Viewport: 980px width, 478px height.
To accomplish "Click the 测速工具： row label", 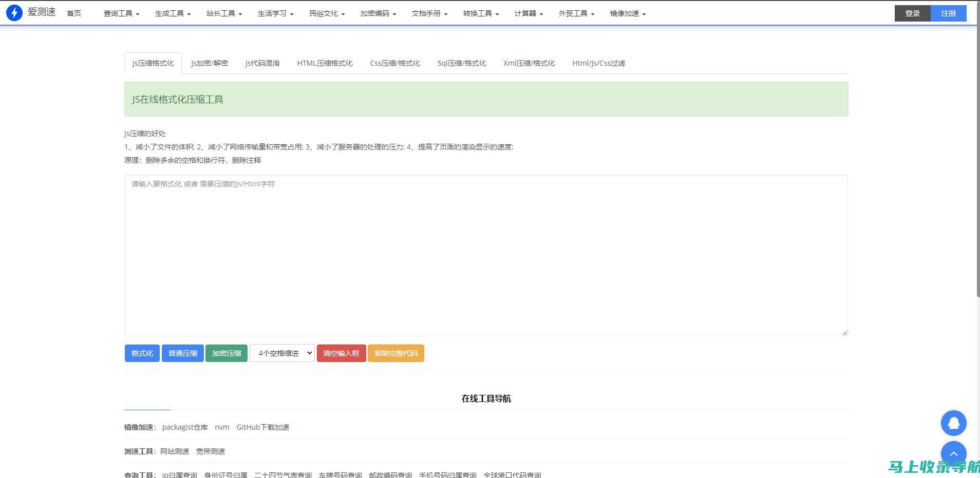I will click(x=140, y=451).
